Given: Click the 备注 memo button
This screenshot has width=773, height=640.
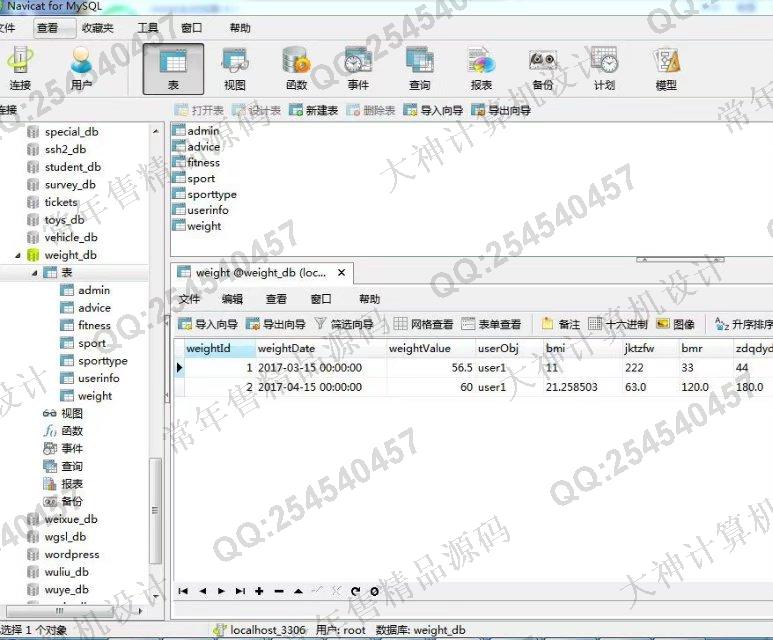Looking at the screenshot, I should (x=561, y=324).
